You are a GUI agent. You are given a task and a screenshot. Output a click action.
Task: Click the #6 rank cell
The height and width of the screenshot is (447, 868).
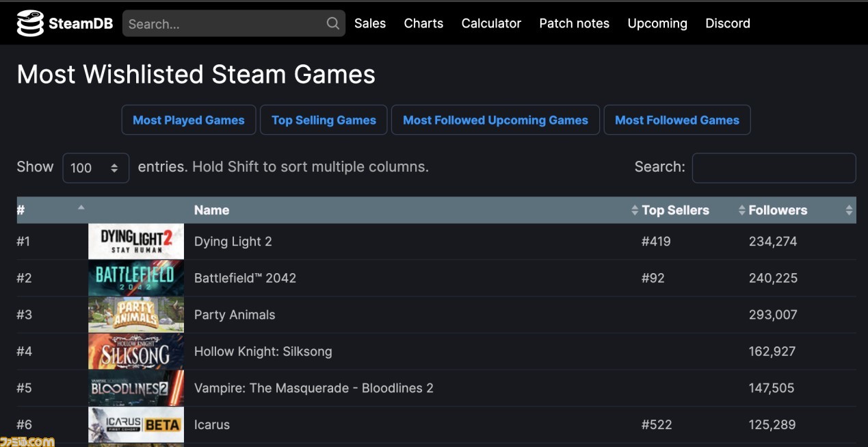[24, 424]
